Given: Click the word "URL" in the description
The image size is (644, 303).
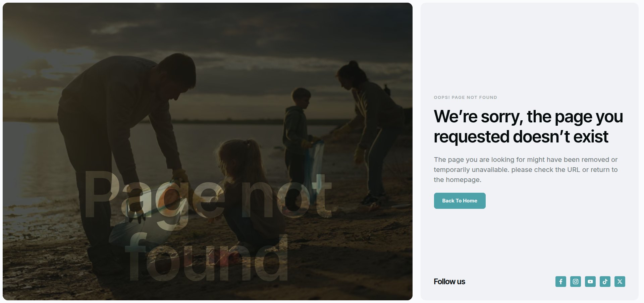Looking at the screenshot, I should pos(574,170).
